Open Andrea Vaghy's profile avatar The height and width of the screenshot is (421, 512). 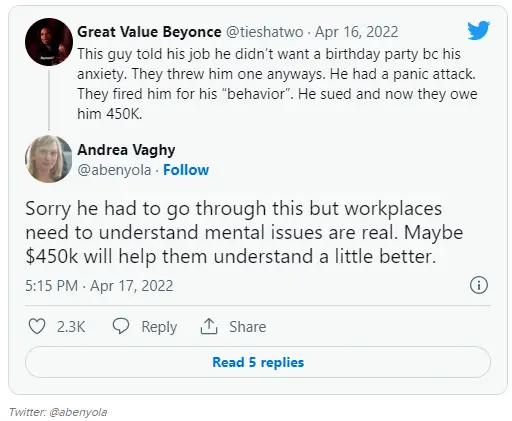point(49,159)
